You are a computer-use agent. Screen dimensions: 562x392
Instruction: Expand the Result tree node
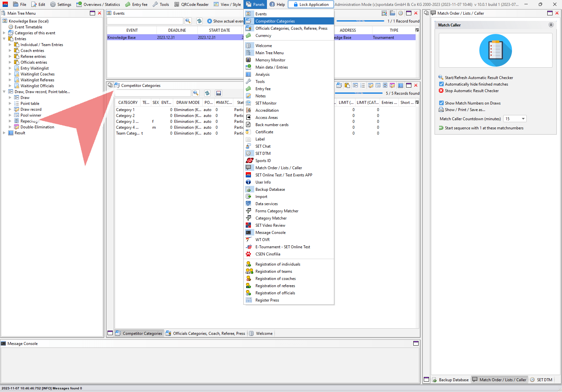click(x=4, y=133)
